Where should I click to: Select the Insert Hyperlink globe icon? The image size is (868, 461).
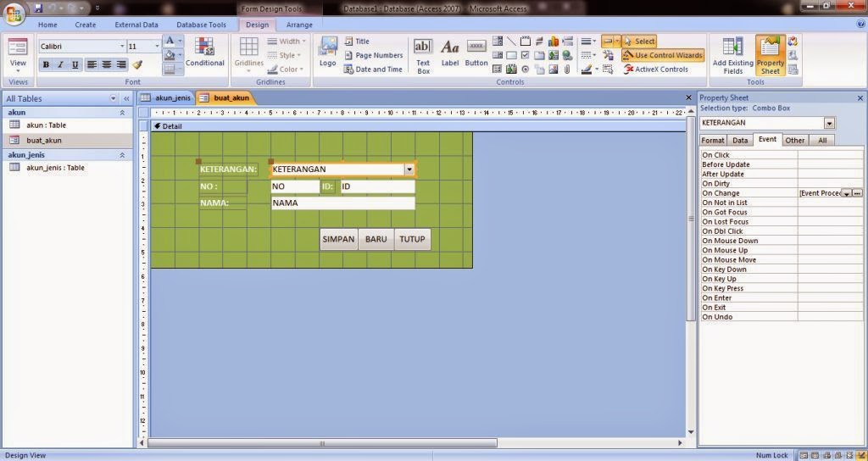pyautogui.click(x=567, y=55)
